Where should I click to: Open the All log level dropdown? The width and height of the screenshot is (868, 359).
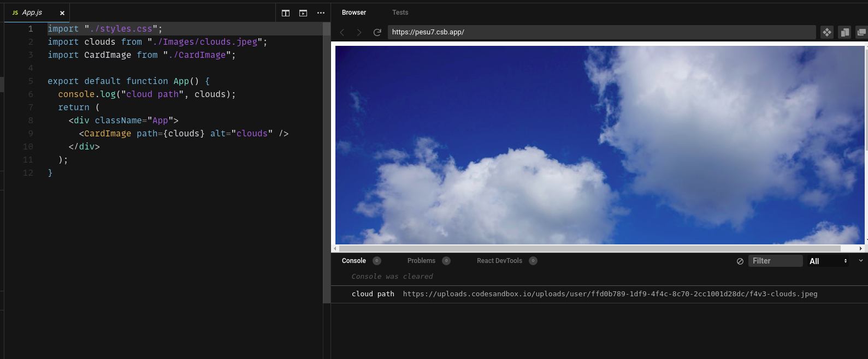coord(828,261)
